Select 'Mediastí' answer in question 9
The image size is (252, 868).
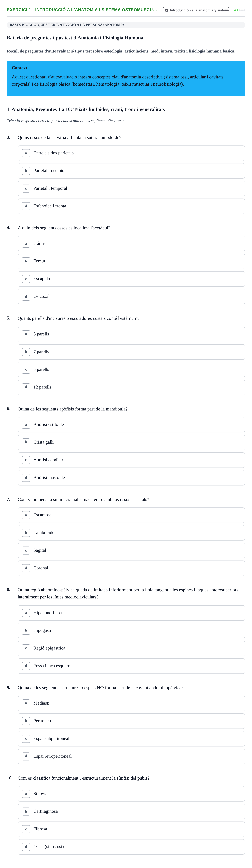[x=131, y=703]
